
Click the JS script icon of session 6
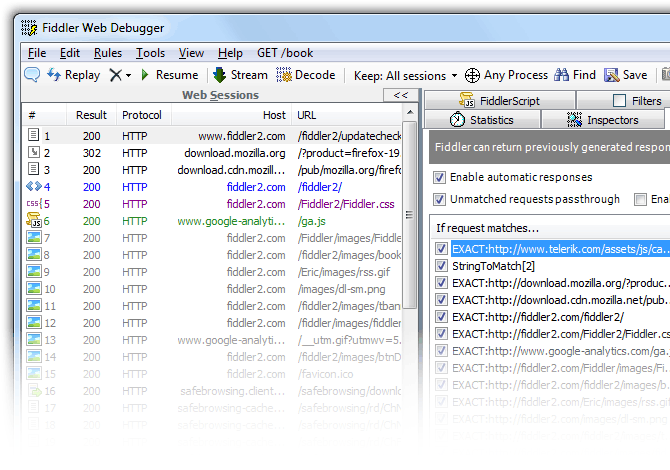coord(34,220)
